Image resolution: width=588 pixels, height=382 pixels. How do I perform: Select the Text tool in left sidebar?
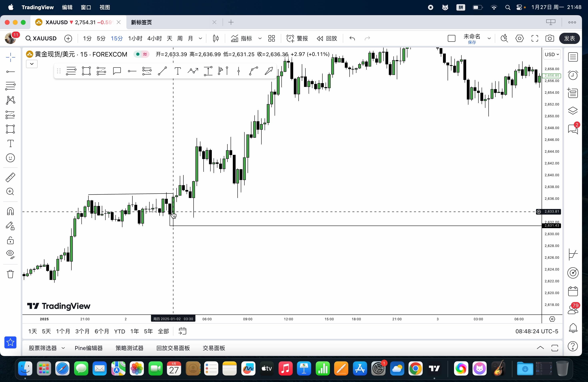(10, 143)
